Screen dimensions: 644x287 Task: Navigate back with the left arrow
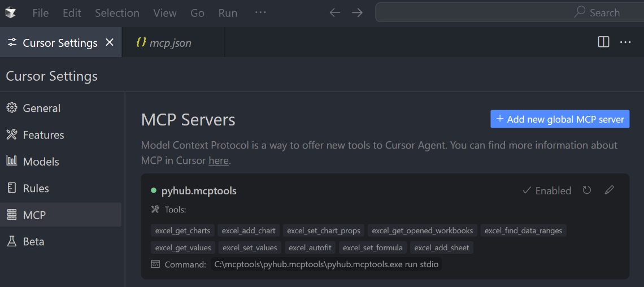pyautogui.click(x=335, y=12)
